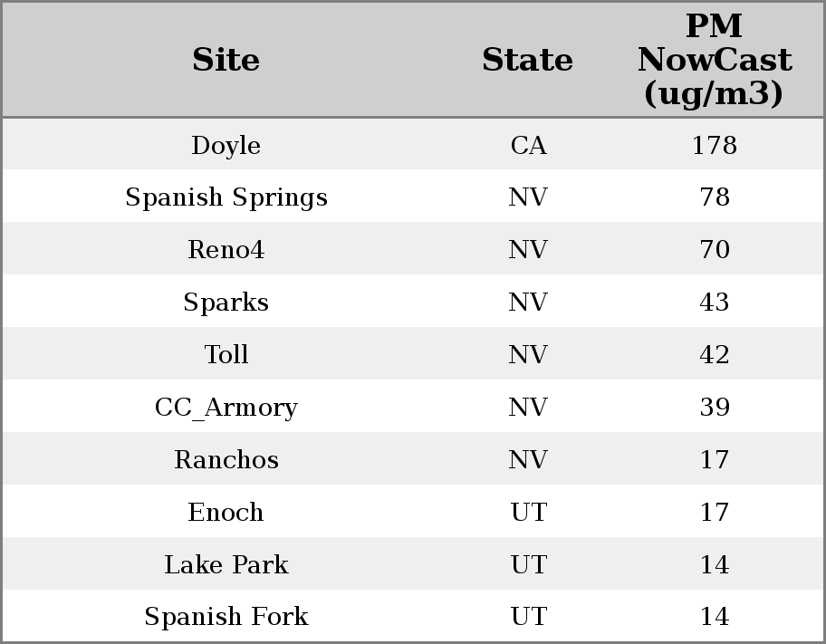Select the Doyle site cell
This screenshot has width=826, height=644.
point(226,146)
